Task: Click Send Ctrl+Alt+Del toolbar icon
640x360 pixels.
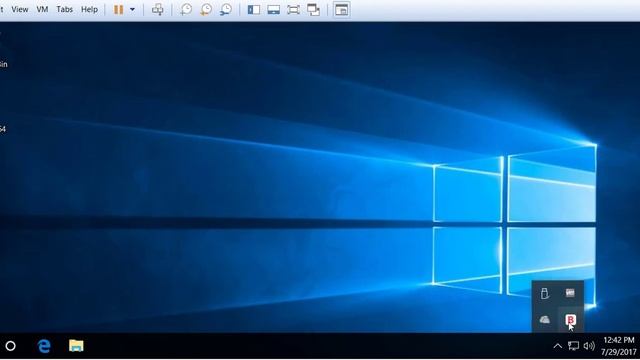Action: pos(158,10)
